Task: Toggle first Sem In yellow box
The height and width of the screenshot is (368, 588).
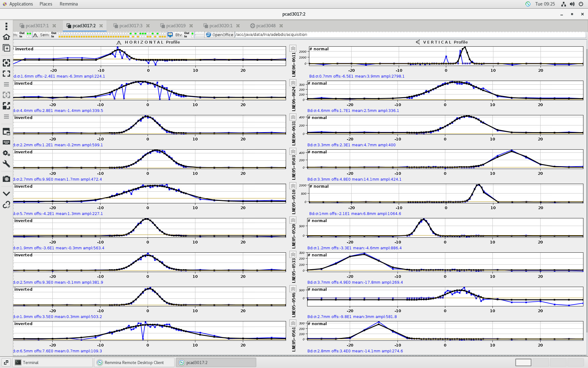Action: tap(60, 36)
